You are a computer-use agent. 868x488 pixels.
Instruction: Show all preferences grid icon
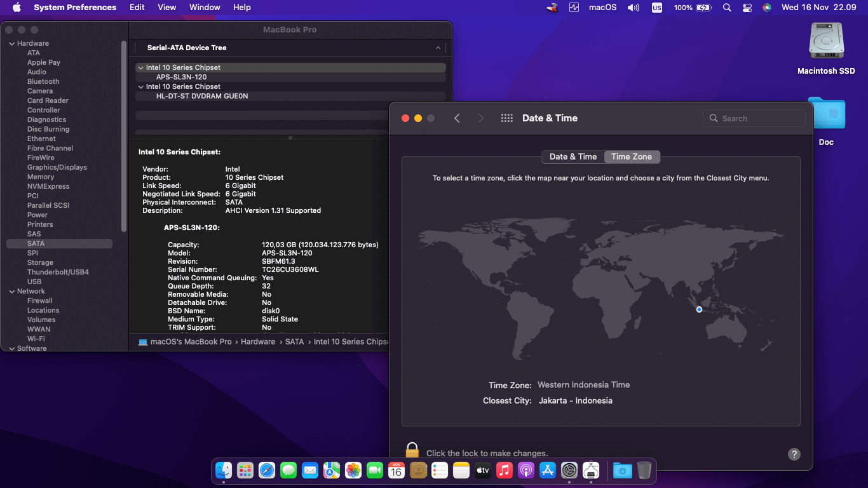click(x=507, y=118)
